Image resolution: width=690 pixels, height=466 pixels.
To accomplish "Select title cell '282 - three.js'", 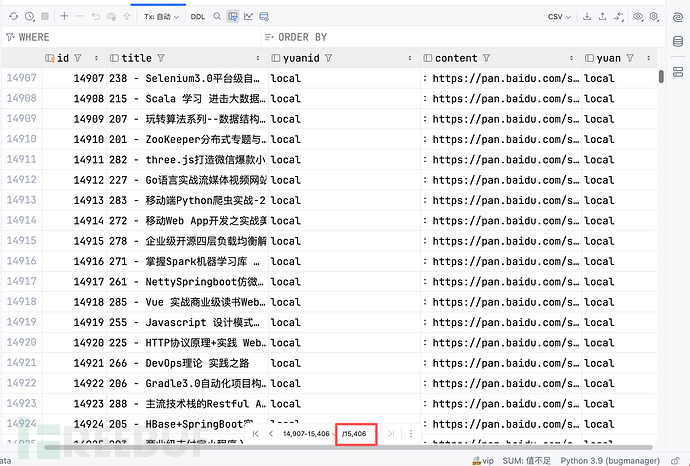I will tap(187, 159).
